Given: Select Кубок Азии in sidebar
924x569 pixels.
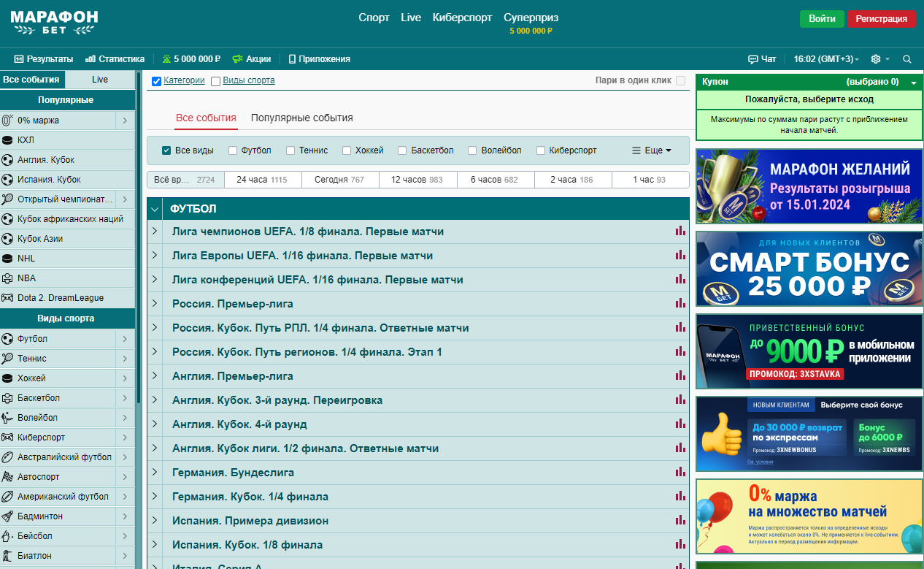Looking at the screenshot, I should click(67, 239).
